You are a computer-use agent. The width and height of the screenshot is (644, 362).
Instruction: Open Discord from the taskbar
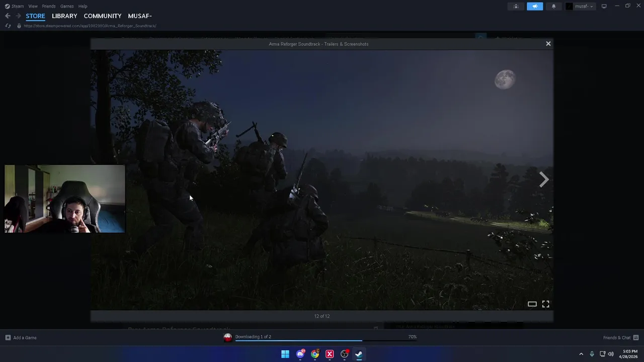300,354
